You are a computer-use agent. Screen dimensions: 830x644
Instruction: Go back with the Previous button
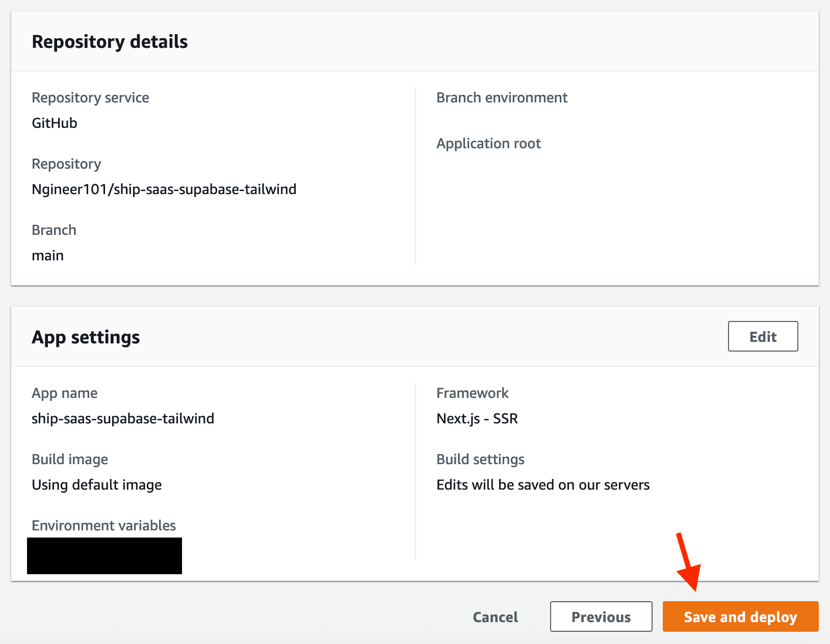pyautogui.click(x=601, y=616)
